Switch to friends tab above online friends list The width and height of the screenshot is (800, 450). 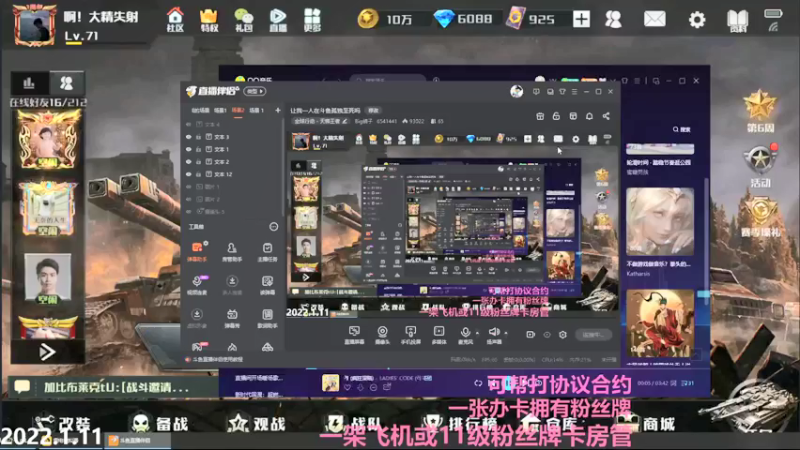point(66,83)
